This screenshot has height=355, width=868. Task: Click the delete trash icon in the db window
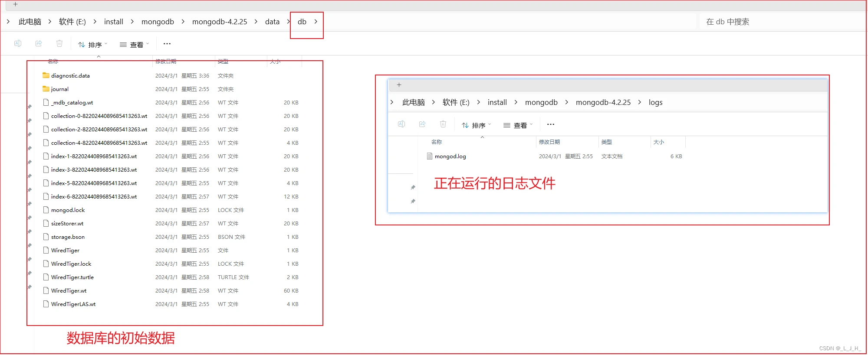(x=59, y=43)
